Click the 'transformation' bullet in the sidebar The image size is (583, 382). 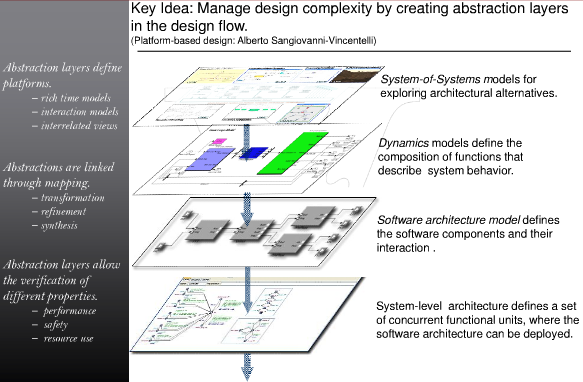point(68,198)
